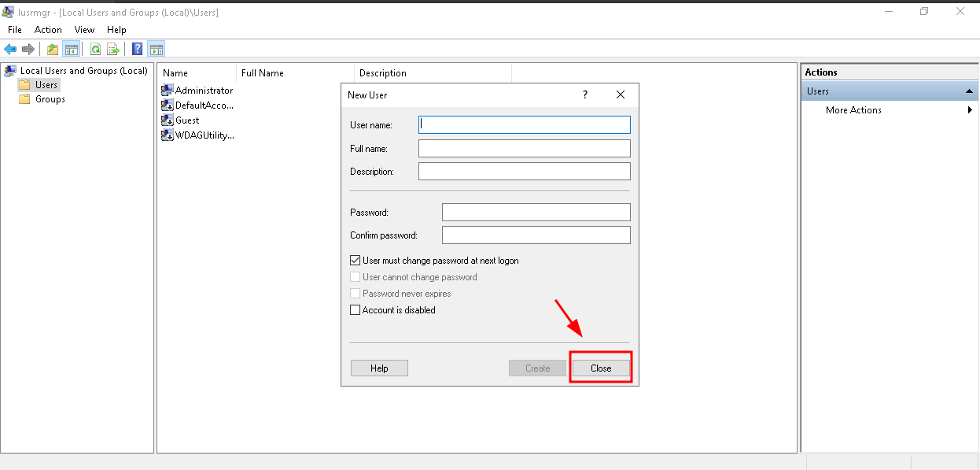Screen dimensions: 980x470
Task: Select the Groups folder in tree
Action: (50, 99)
